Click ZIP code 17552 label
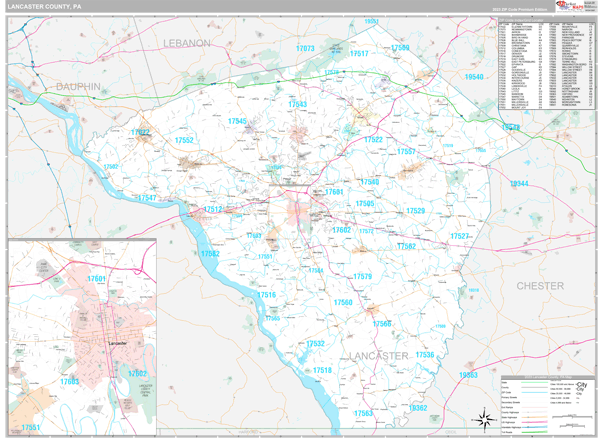Viewport: 600px width, 438px height. point(183,141)
